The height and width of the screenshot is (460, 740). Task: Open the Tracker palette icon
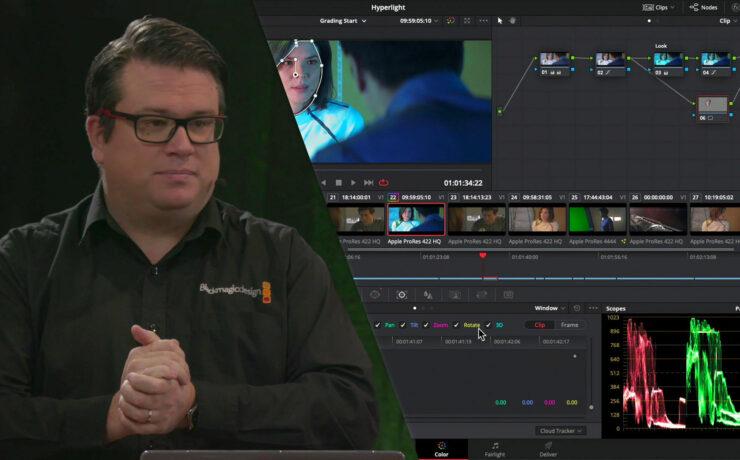click(402, 295)
